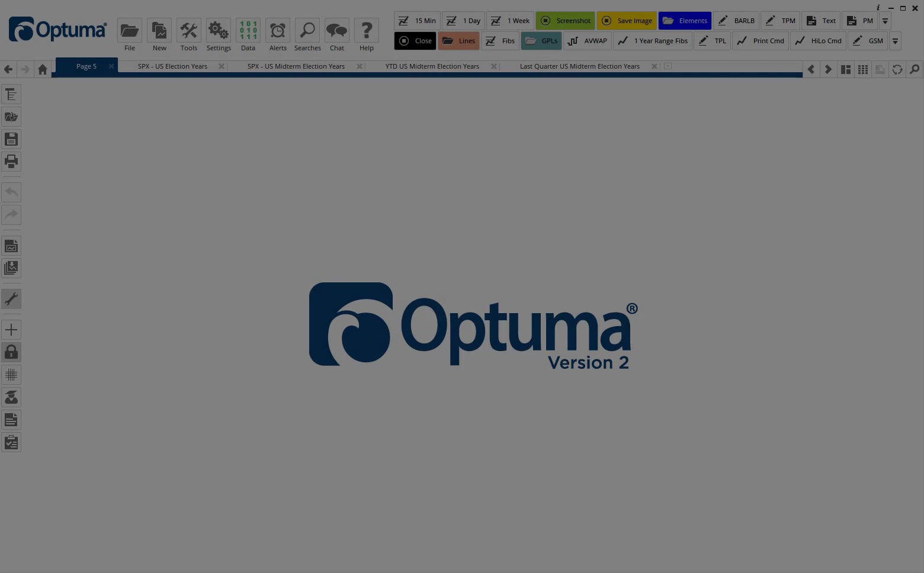Click the undo arrow in sidebar
This screenshot has width=924, height=573.
pyautogui.click(x=11, y=192)
